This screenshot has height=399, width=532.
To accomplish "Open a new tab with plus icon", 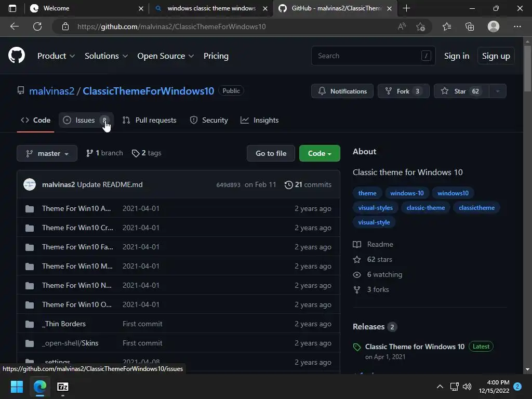I will [x=406, y=8].
